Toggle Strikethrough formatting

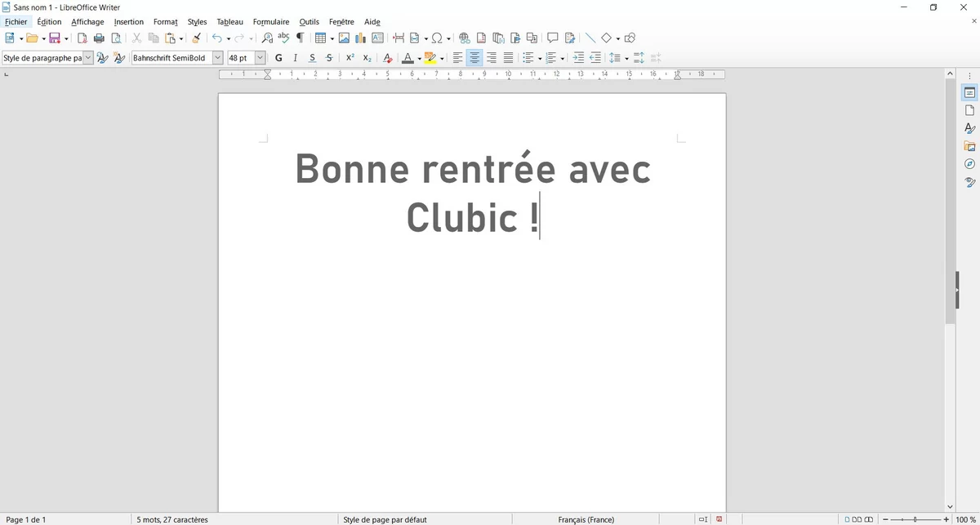(329, 58)
